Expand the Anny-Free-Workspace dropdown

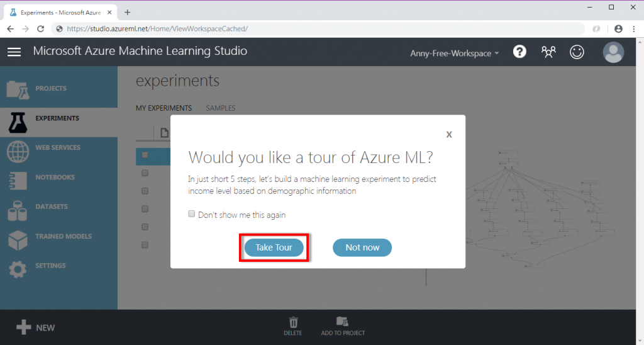point(454,53)
